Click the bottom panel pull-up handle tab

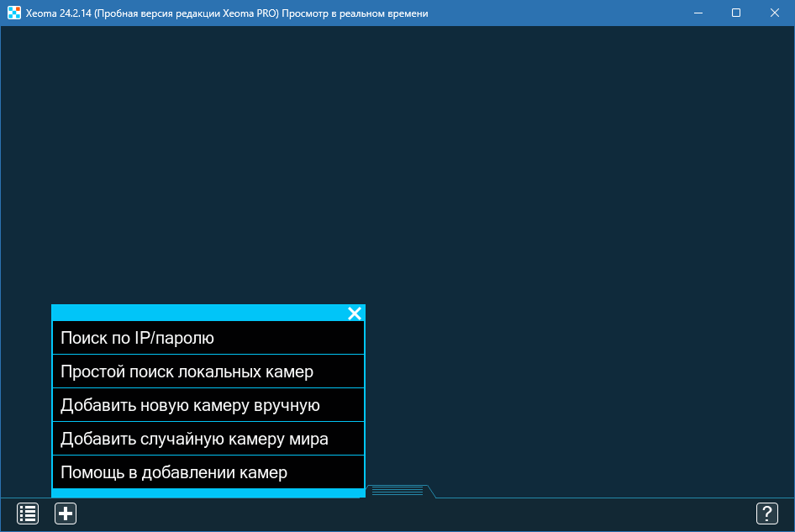click(x=398, y=491)
